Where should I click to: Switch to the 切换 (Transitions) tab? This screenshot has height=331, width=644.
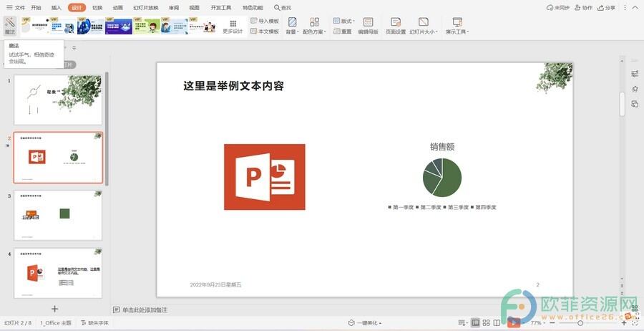tap(97, 8)
